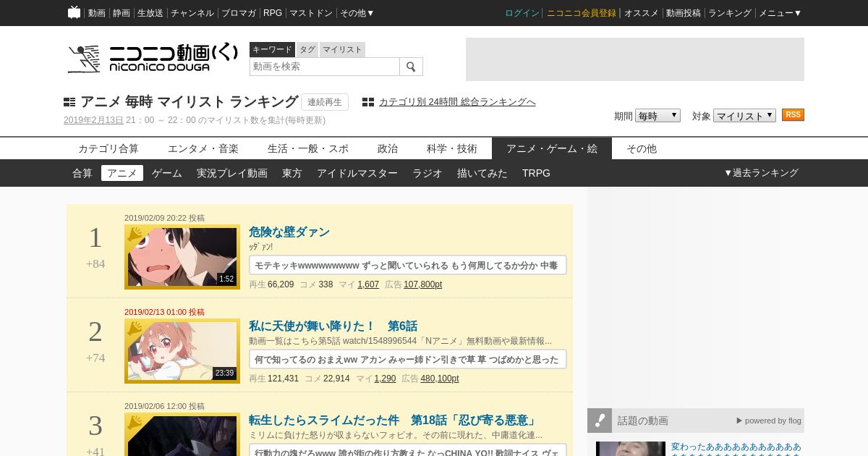Select the カテゴリ合算 category tab
The width and height of the screenshot is (868, 456).
click(x=109, y=148)
